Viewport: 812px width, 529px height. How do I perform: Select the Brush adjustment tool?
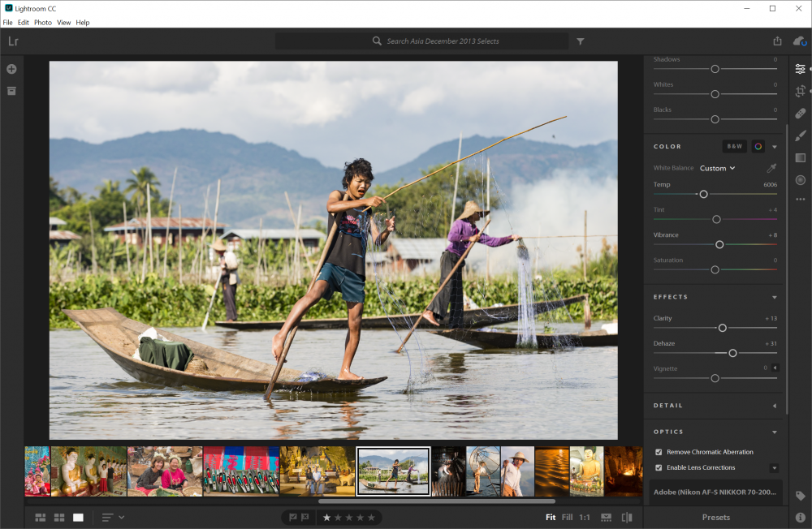coord(800,135)
